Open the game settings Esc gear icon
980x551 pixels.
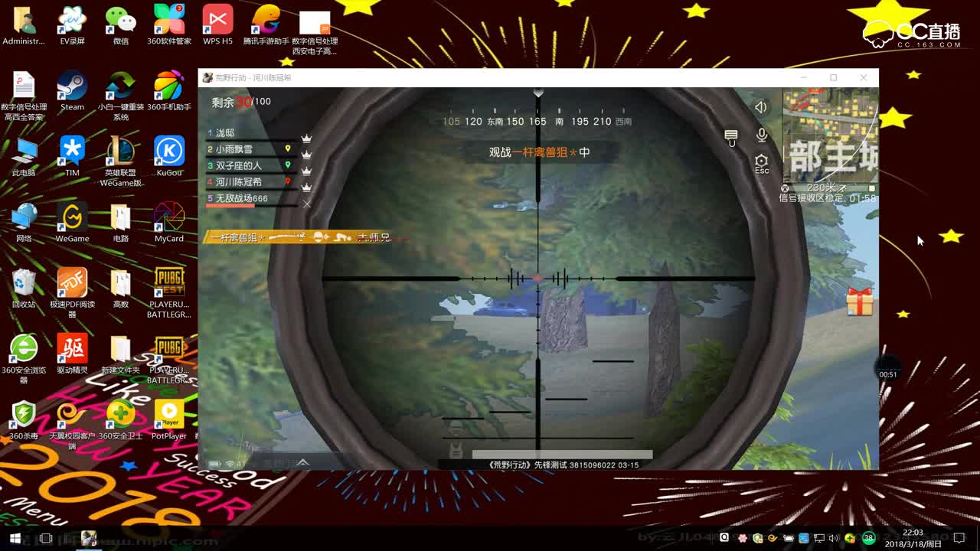coord(761,164)
